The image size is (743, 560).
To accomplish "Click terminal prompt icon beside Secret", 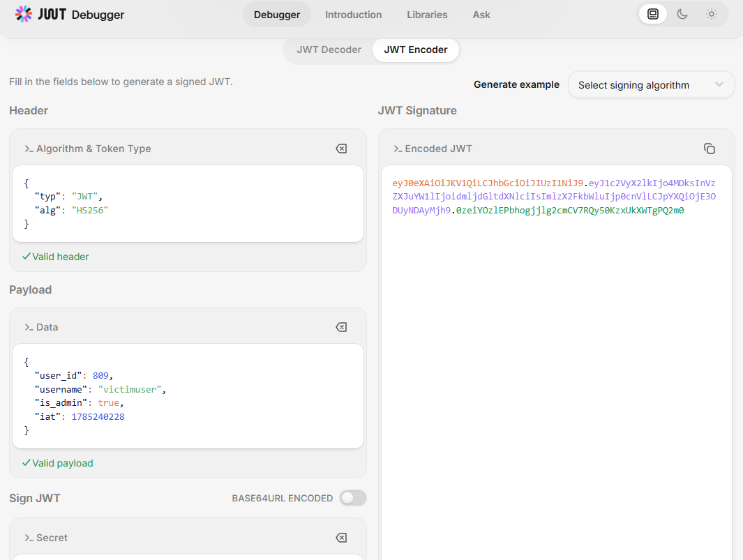I will tap(29, 538).
